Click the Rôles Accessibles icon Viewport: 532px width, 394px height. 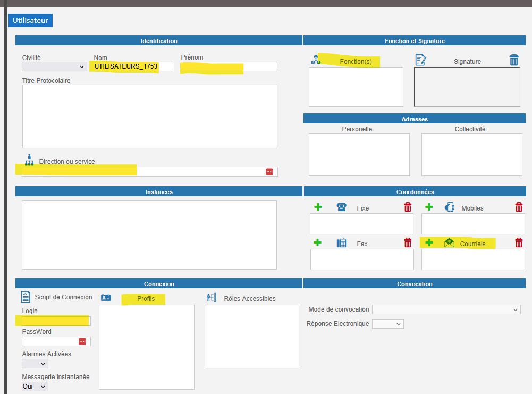pyautogui.click(x=211, y=298)
